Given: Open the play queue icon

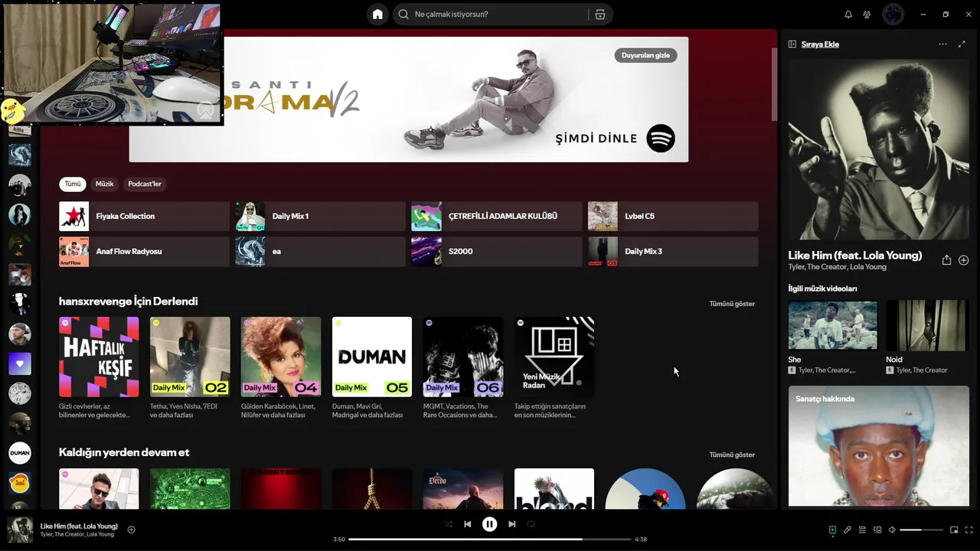Looking at the screenshot, I should point(862,530).
